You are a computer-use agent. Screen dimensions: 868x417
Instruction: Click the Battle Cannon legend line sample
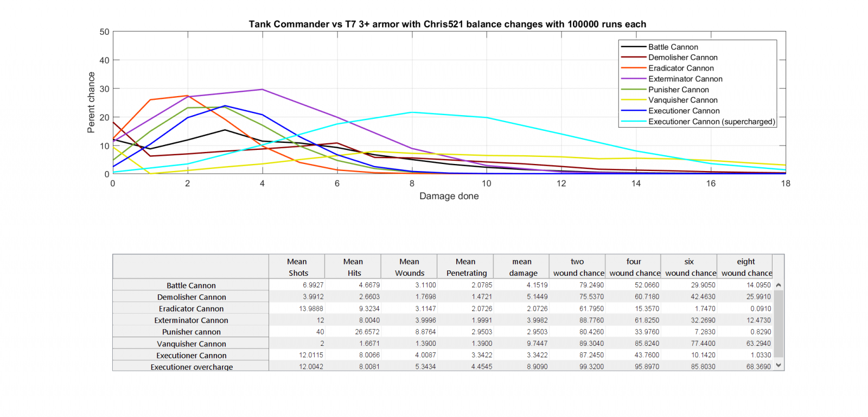coord(633,47)
